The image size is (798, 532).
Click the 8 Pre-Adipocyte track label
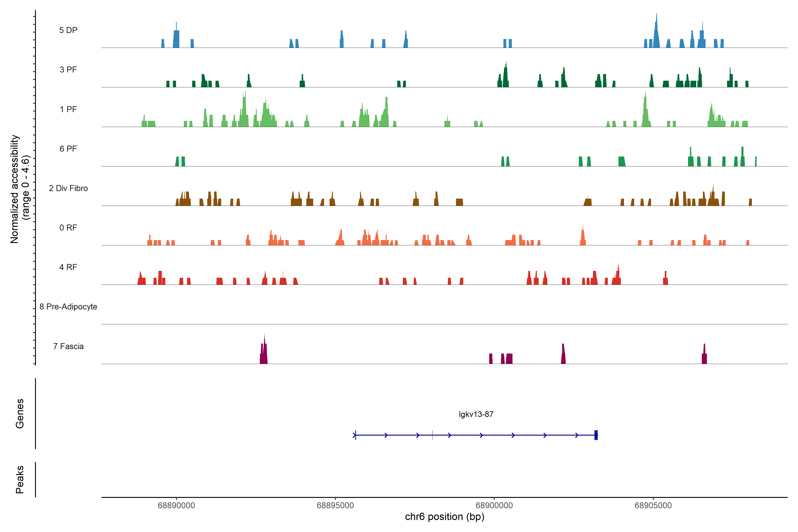68,307
